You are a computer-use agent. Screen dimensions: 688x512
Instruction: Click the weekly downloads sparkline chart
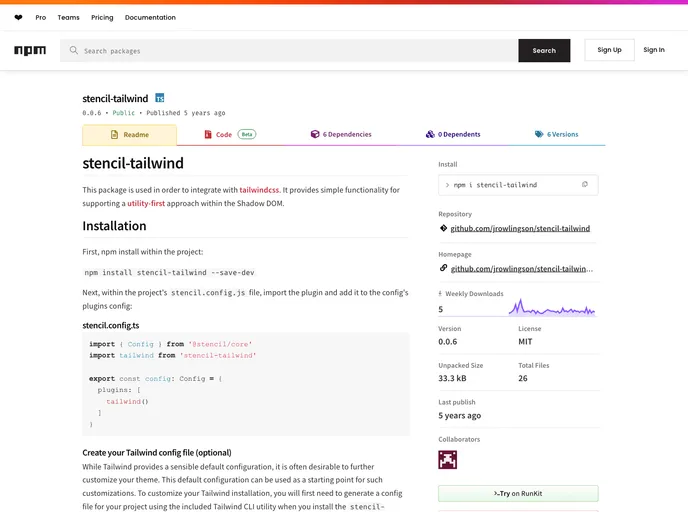[x=552, y=307]
